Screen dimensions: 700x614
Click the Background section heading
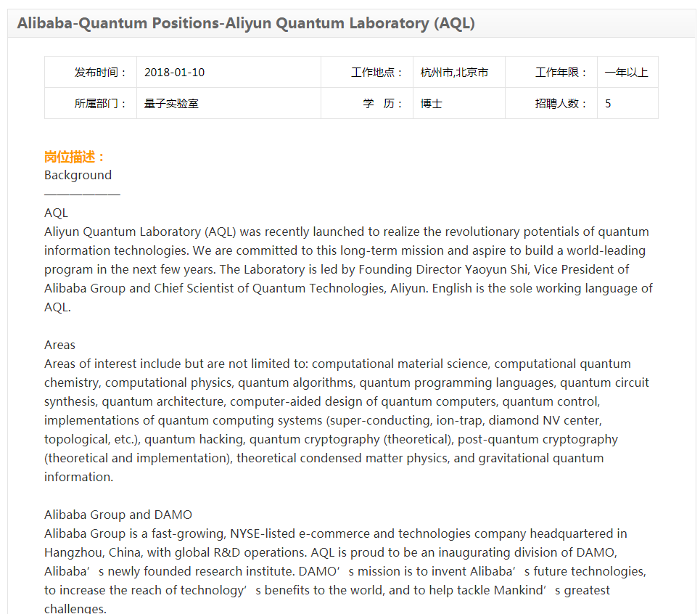(x=78, y=175)
